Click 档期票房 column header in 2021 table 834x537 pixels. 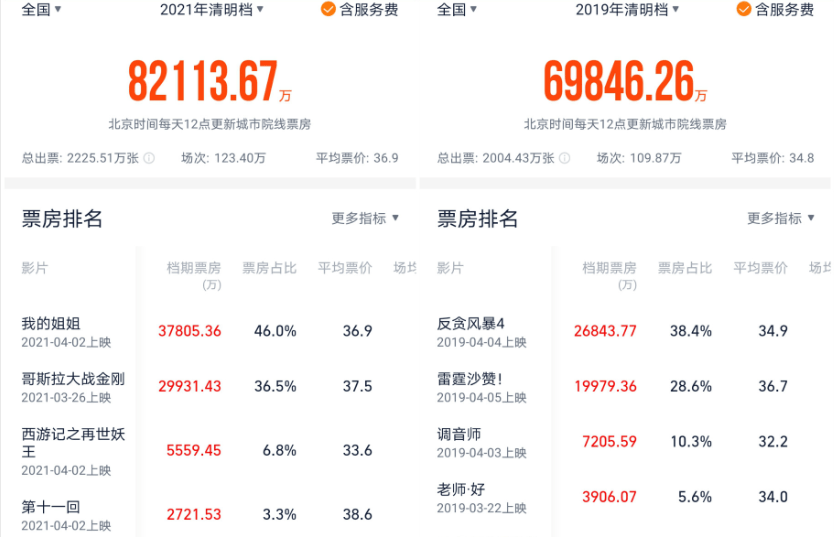tap(194, 275)
